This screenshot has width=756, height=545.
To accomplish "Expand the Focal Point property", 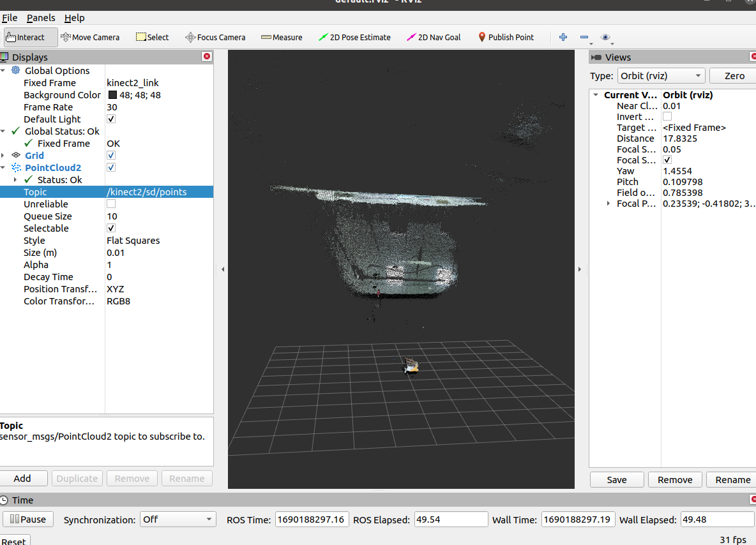I will [609, 204].
